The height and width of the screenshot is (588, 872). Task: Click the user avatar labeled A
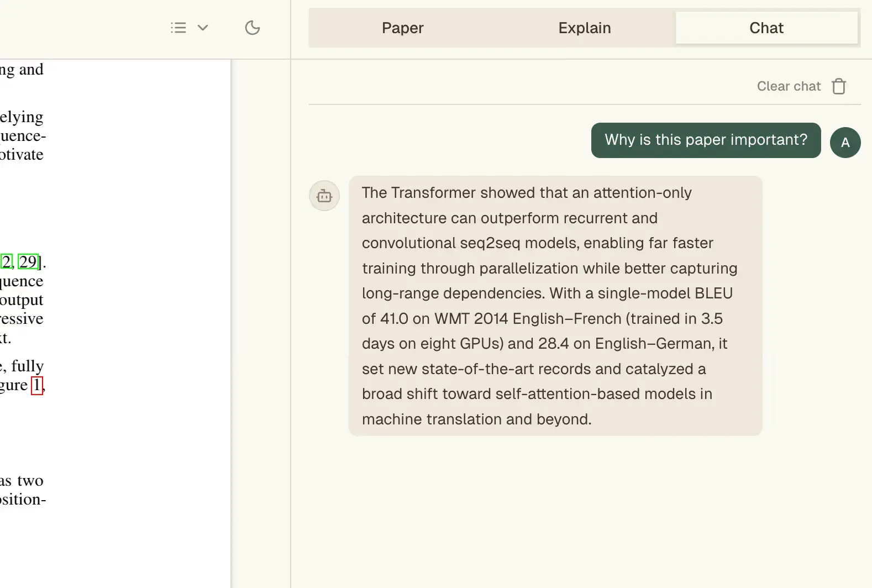[x=845, y=143]
